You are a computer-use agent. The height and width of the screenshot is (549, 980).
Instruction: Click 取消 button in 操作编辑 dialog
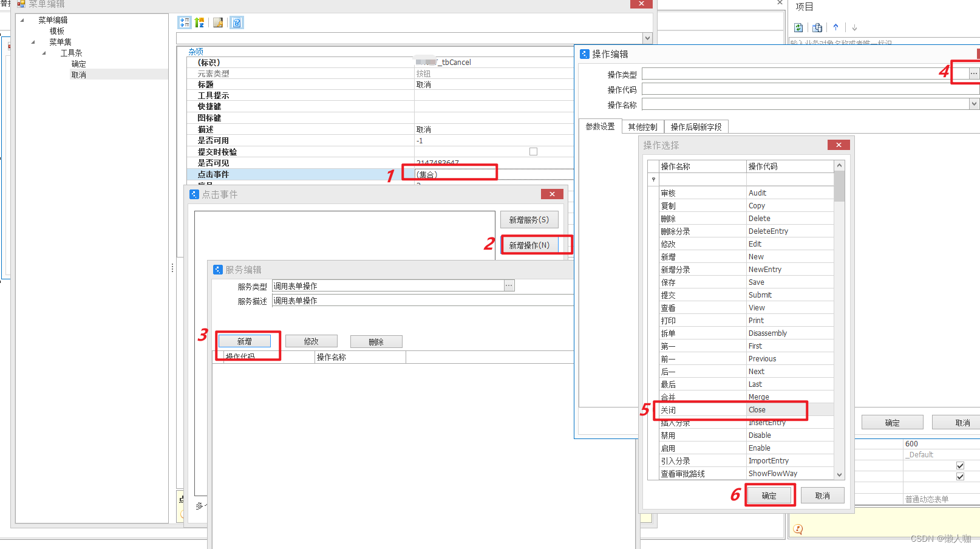[957, 423]
